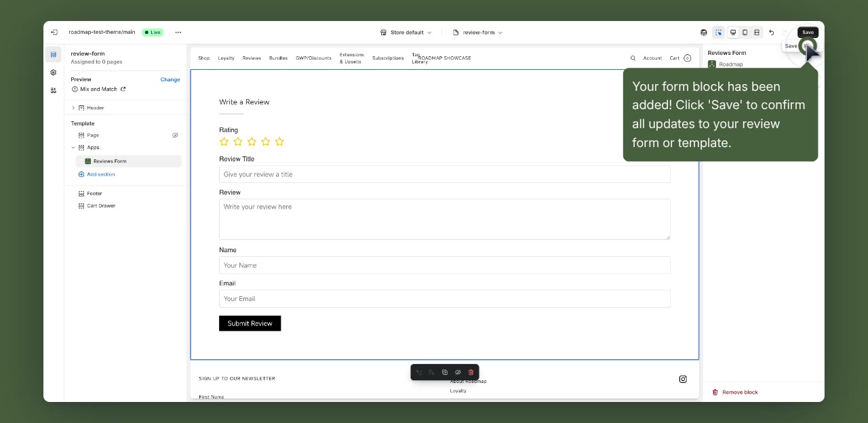Collapse the Apps tree item
This screenshot has height=423, width=868.
pos(73,147)
